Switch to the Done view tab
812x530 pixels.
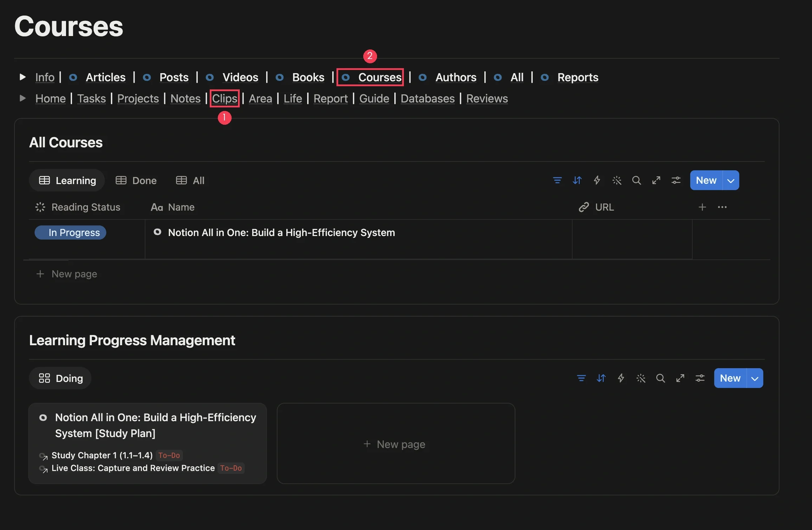(136, 181)
